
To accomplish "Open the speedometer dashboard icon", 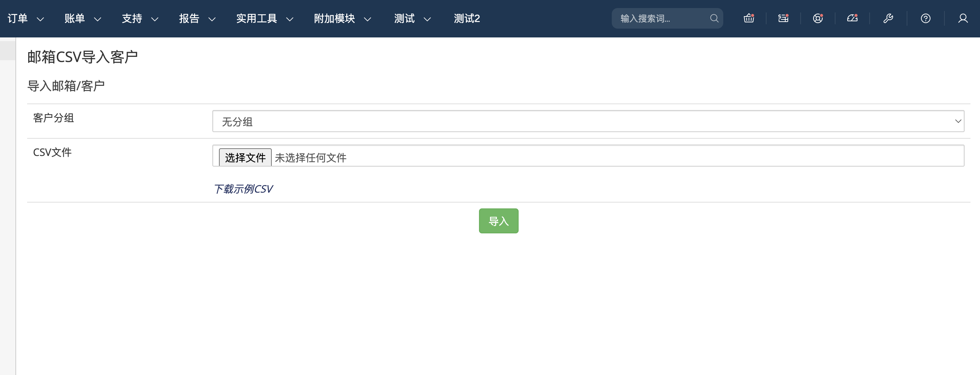I will pyautogui.click(x=852, y=18).
